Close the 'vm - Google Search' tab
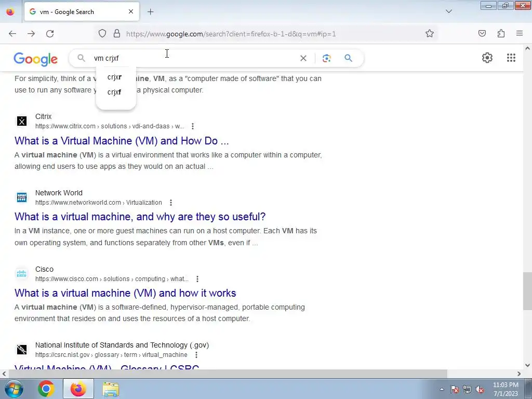Viewport: 532px width, 399px height. click(x=131, y=11)
